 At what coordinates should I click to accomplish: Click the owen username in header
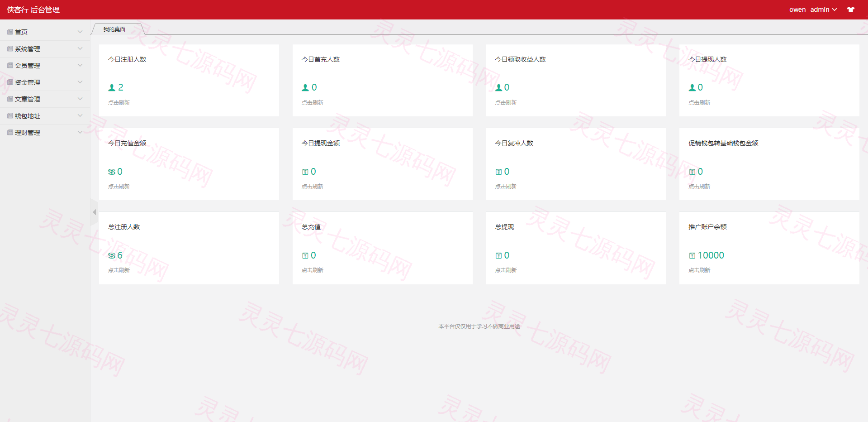(x=797, y=10)
